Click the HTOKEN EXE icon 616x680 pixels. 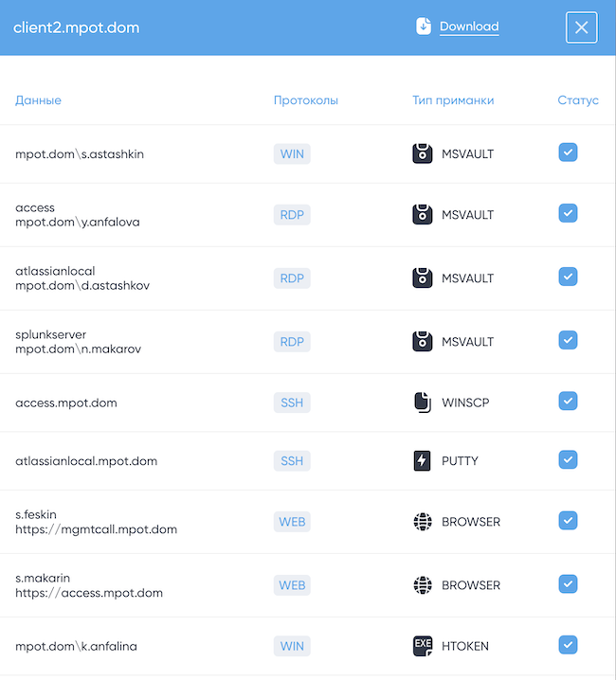pos(423,646)
